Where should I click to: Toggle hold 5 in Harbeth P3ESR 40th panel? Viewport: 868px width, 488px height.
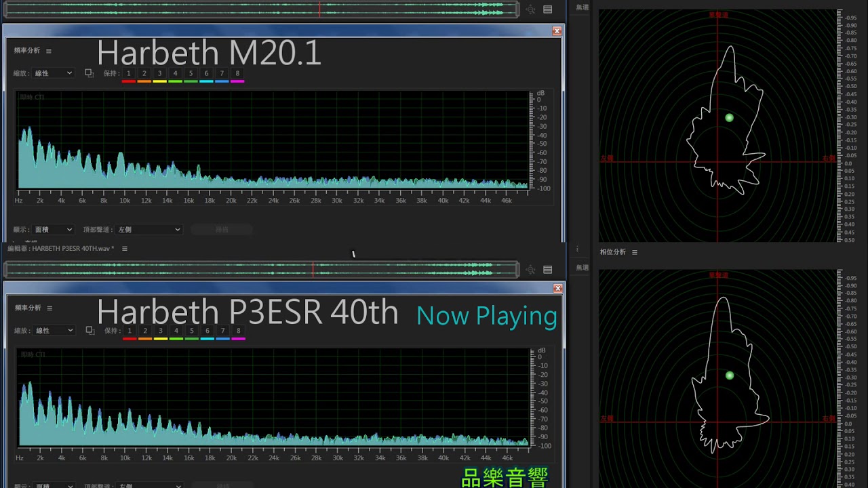(192, 331)
